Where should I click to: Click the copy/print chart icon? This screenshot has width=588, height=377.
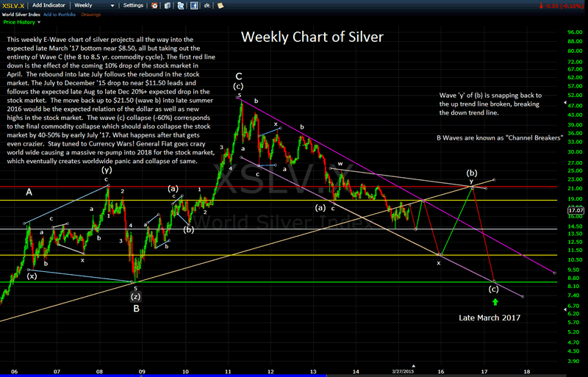[167, 5]
